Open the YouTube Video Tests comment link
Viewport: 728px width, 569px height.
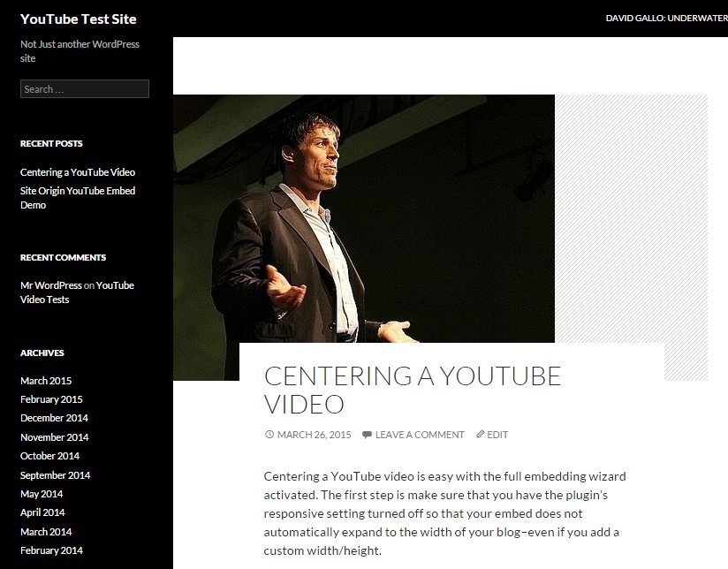coord(114,285)
